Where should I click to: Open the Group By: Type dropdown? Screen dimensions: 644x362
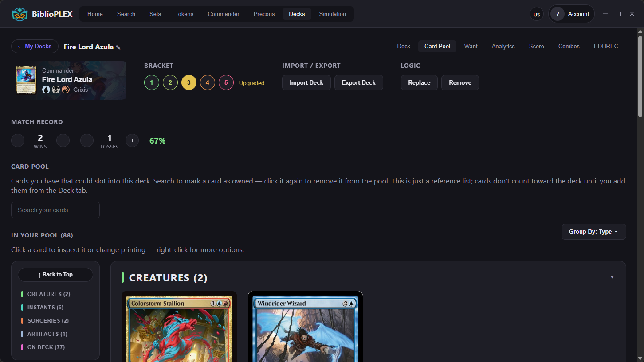tap(593, 232)
